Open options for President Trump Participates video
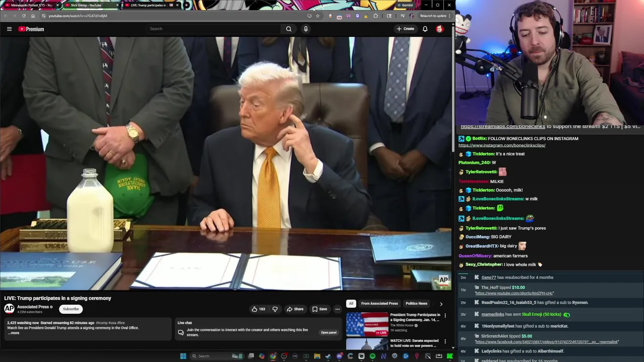Viewport: 644px width, 362px height. [x=445, y=316]
